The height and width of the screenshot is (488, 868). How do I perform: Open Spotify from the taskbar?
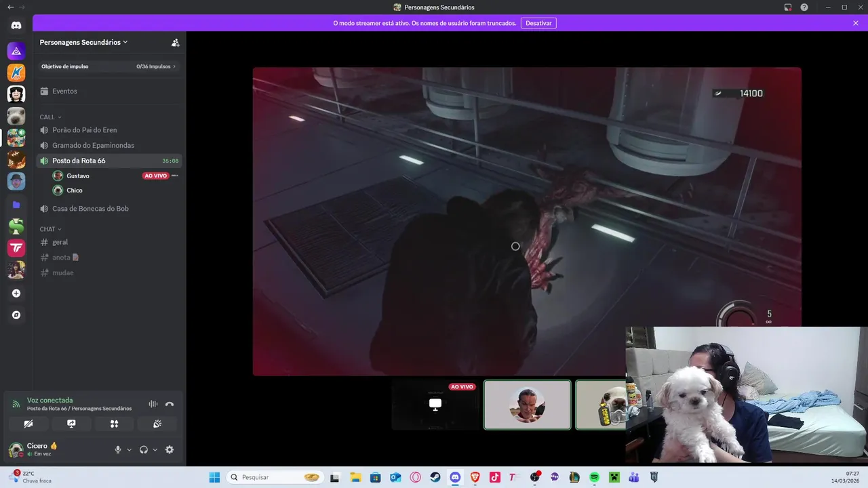point(594,477)
